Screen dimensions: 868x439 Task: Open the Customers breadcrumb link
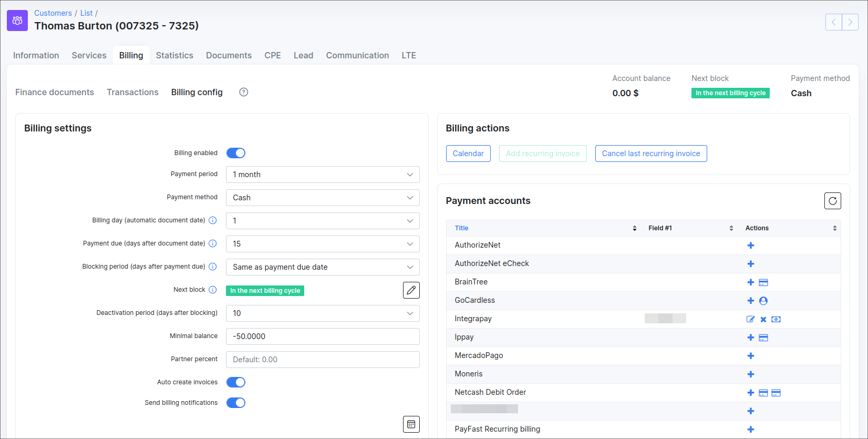(x=53, y=13)
